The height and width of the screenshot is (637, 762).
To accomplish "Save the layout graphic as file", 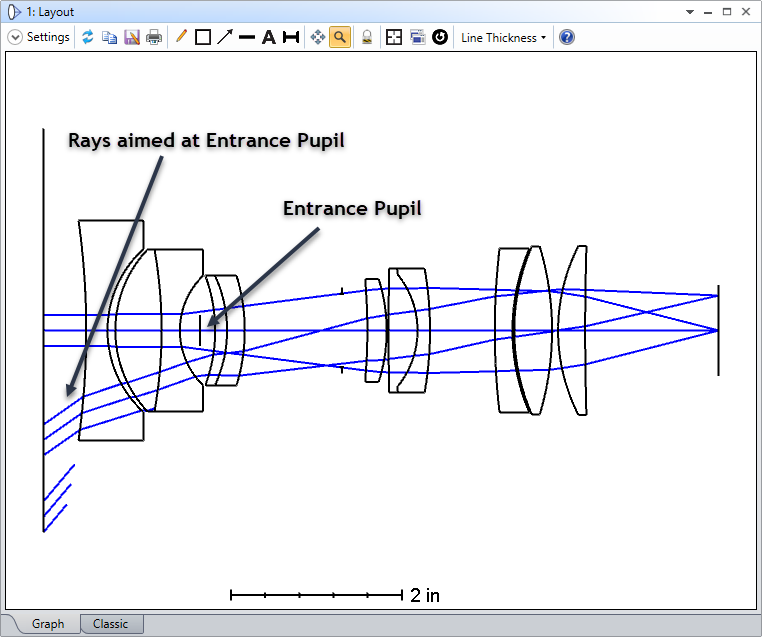I will (x=132, y=37).
